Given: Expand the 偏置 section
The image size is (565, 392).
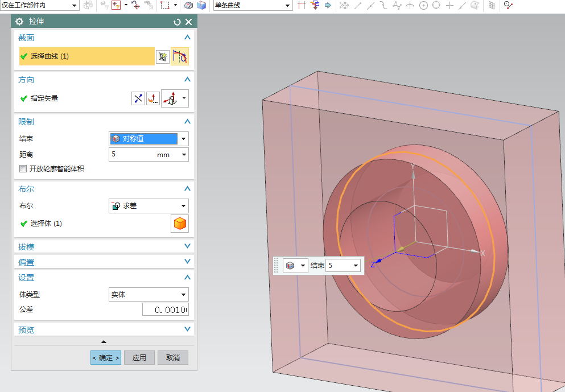Looking at the screenshot, I should [x=187, y=262].
